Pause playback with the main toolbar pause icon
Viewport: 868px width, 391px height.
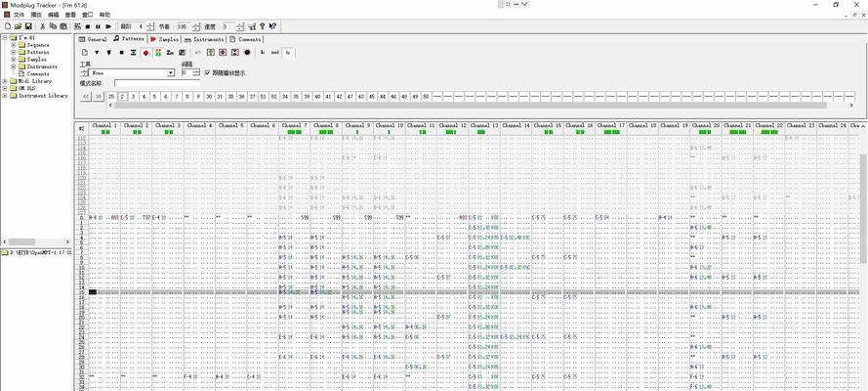[x=98, y=26]
